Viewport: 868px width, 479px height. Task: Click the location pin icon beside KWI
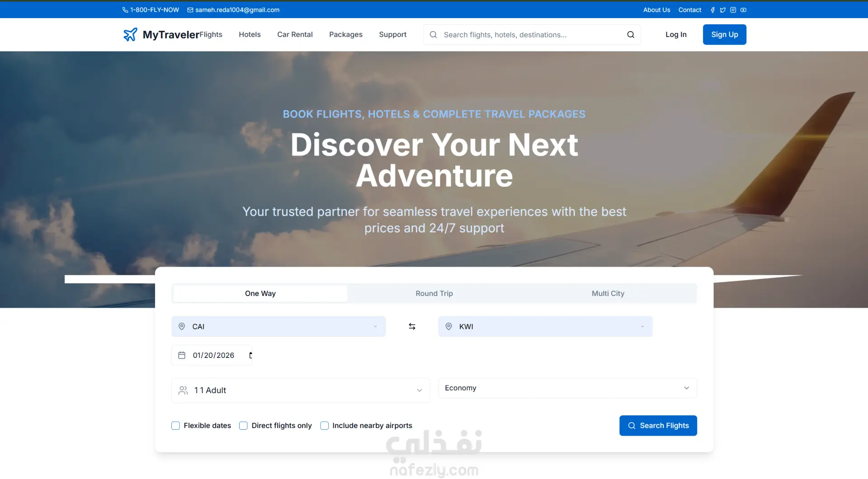[448, 326]
